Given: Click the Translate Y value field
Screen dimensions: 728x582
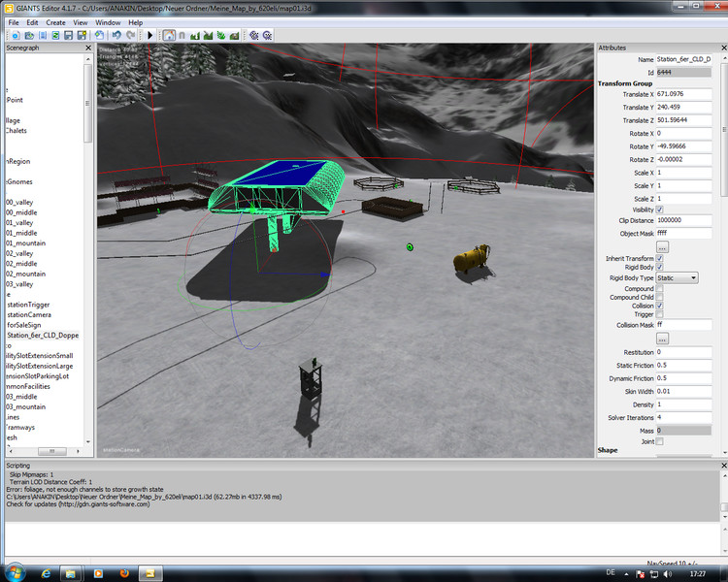Looking at the screenshot, I should pyautogui.click(x=683, y=108).
